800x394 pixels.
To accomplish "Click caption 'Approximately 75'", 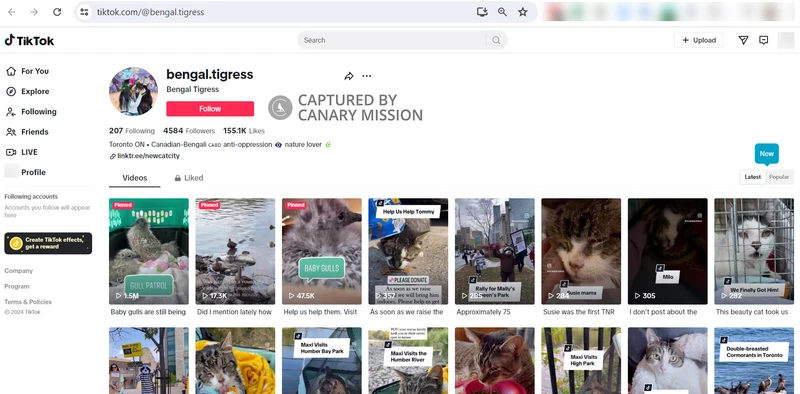I will 483,312.
